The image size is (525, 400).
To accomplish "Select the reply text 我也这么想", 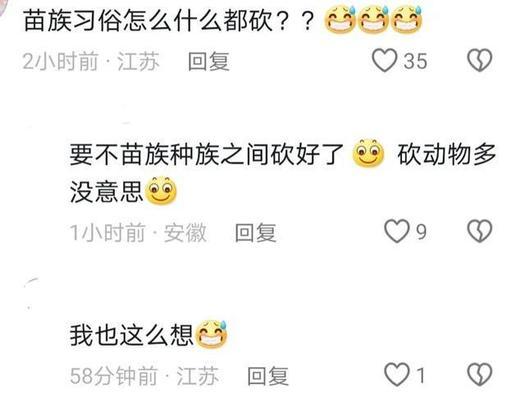I will tap(131, 335).
